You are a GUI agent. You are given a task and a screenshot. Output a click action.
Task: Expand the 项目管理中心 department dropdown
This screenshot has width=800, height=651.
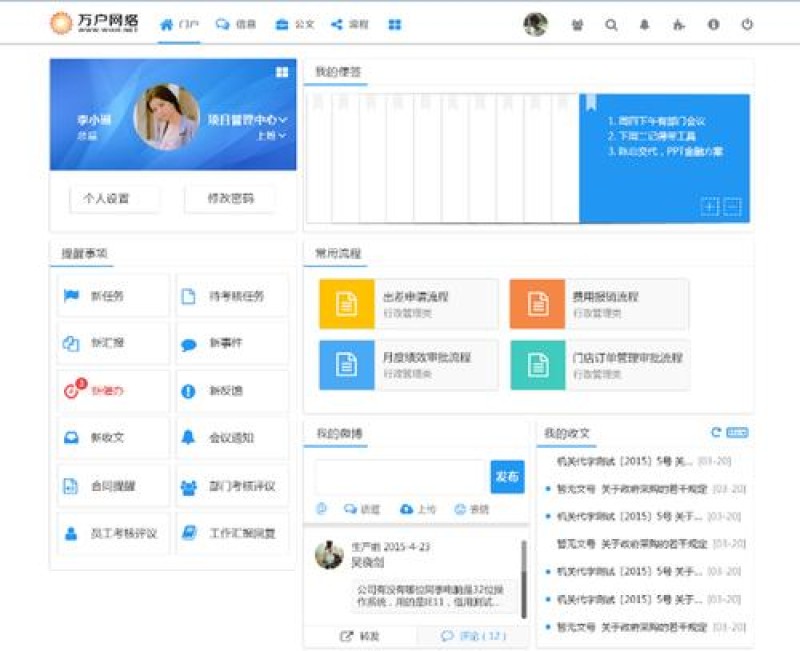point(247,120)
